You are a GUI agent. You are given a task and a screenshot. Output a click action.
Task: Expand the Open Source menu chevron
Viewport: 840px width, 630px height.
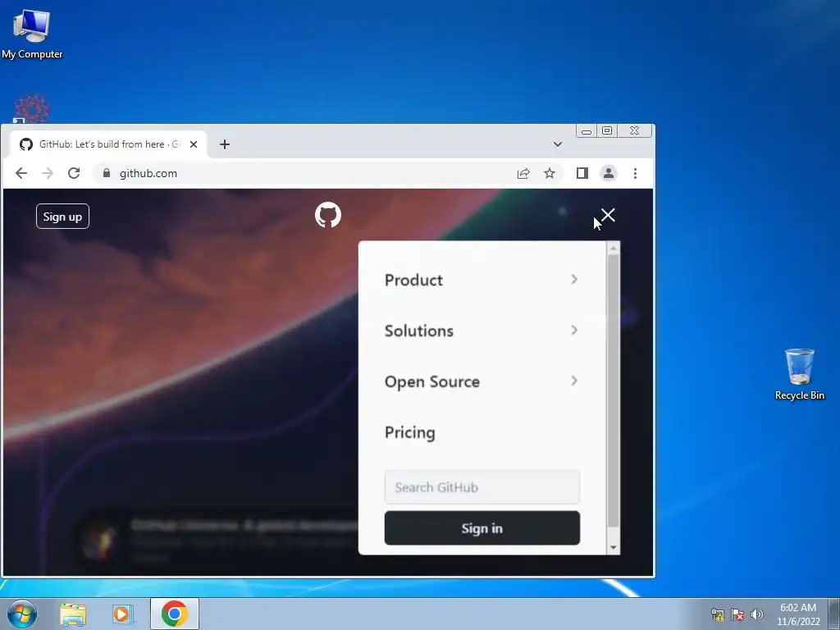(x=574, y=381)
